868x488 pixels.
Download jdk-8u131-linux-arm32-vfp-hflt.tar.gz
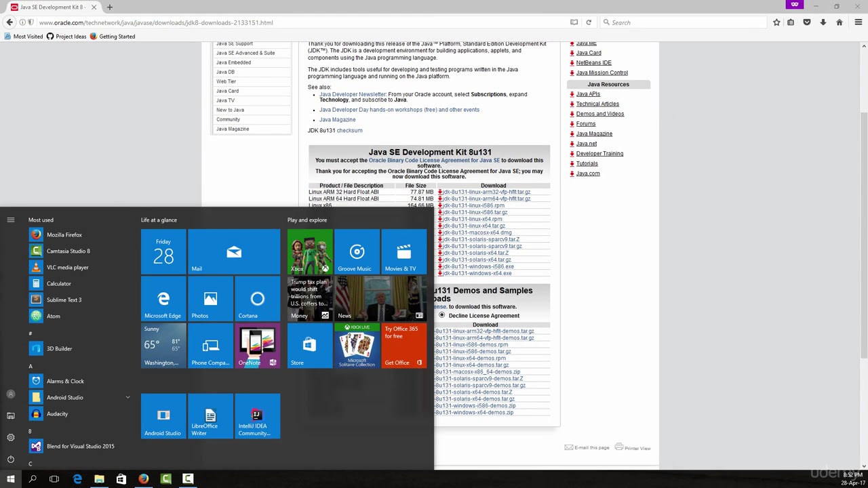click(486, 192)
